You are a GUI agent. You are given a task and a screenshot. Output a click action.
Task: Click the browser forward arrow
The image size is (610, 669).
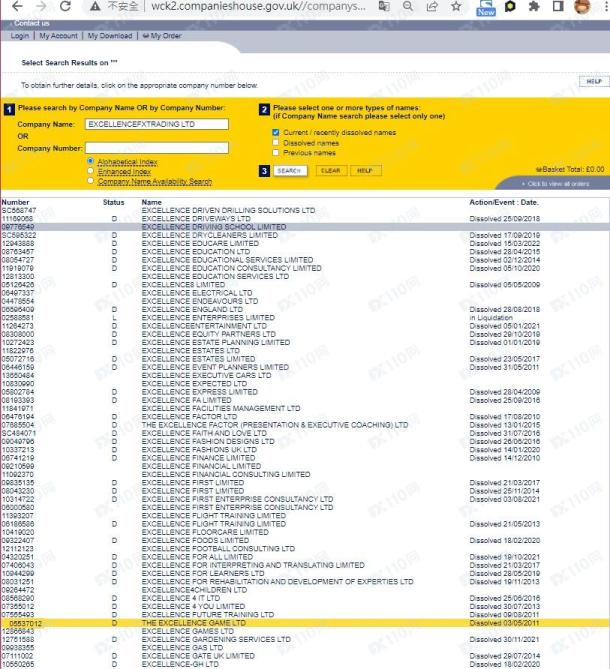pyautogui.click(x=41, y=6)
